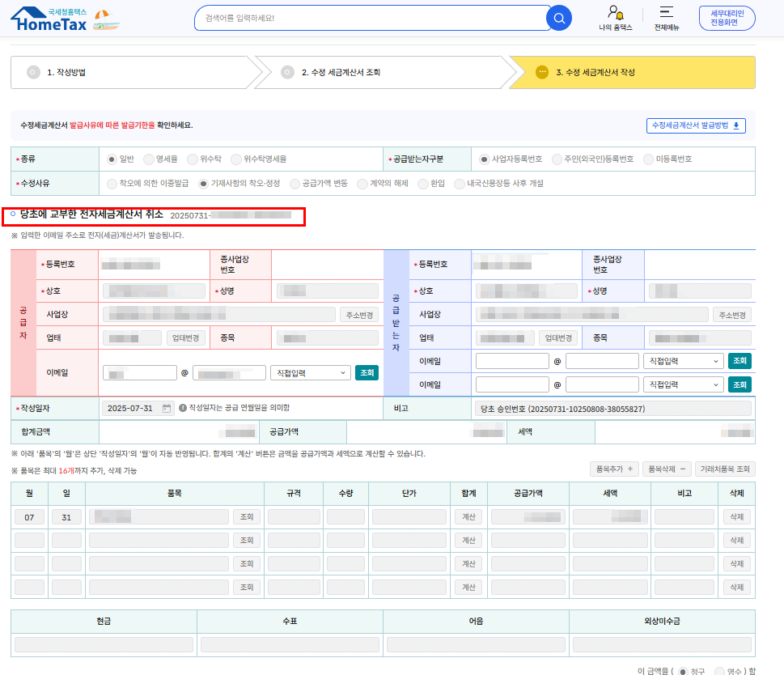Viewport: 784px width, 675px height.
Task: Expand second recipient email 직접입력 dropdown
Action: point(683,384)
